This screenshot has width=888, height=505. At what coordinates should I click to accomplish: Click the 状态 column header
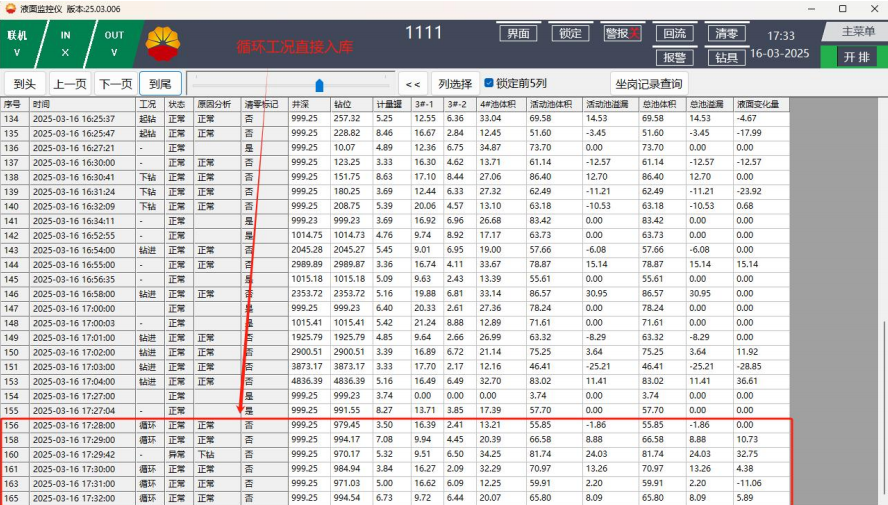(179, 104)
